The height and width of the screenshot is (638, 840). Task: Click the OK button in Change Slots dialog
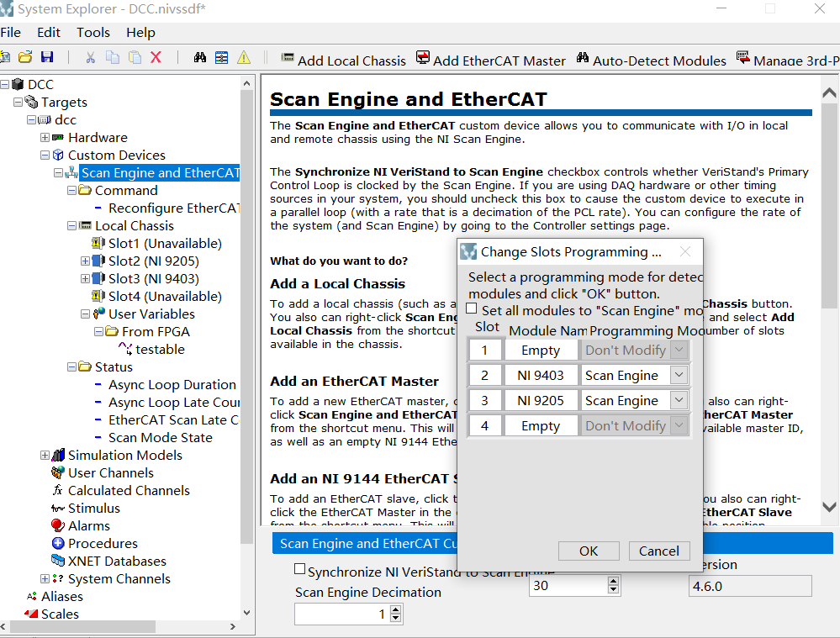pyautogui.click(x=589, y=551)
